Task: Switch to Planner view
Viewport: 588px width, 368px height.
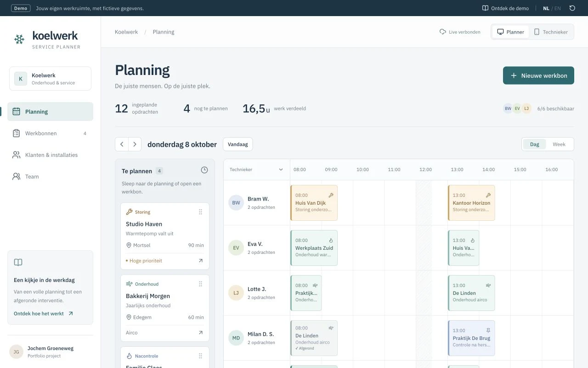Action: click(510, 32)
